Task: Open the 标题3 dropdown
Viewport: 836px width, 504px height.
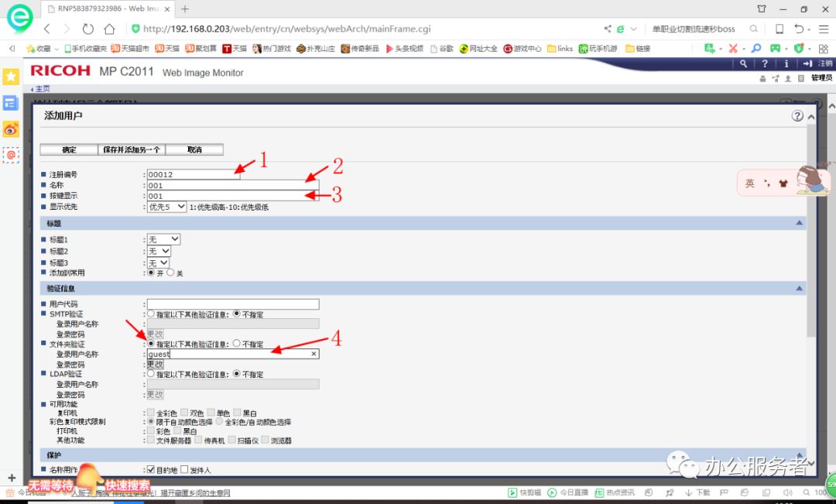Action: 159,262
